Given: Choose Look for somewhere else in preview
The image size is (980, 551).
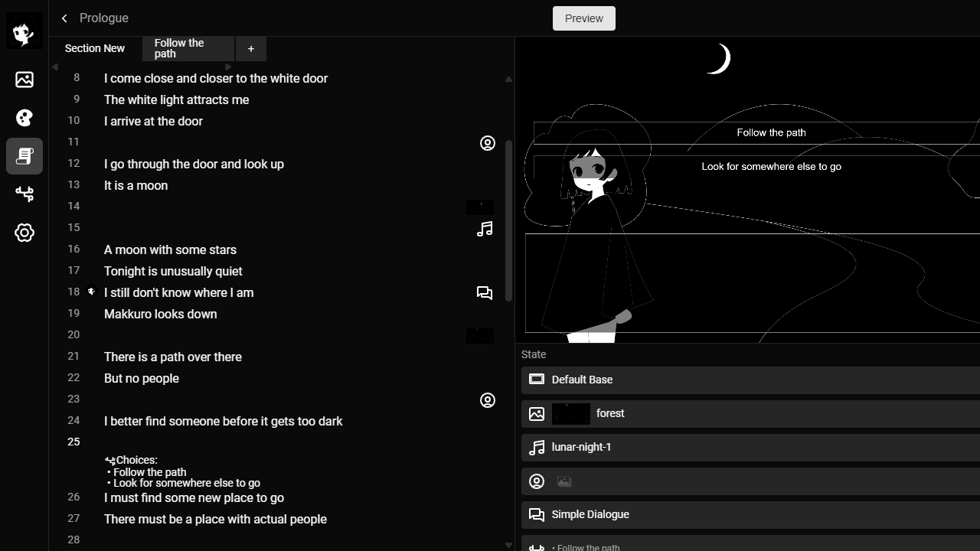Looking at the screenshot, I should 771,166.
